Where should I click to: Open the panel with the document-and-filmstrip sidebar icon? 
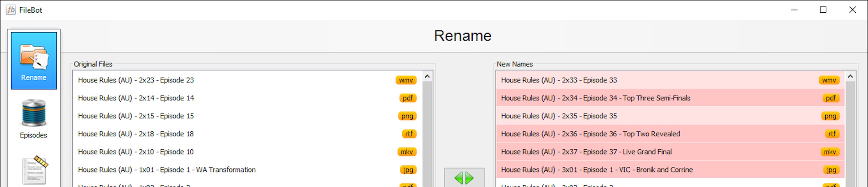click(x=35, y=171)
